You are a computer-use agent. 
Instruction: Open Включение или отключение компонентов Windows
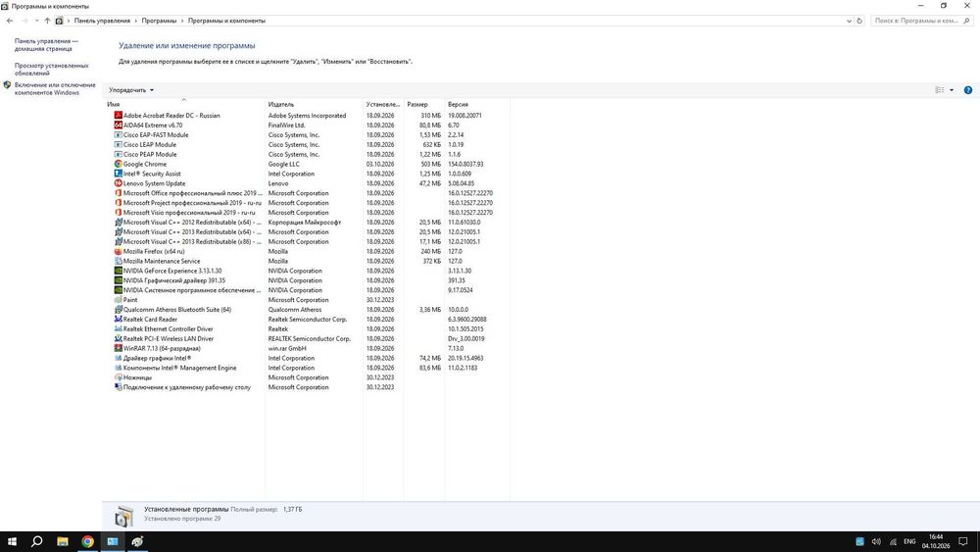(55, 89)
